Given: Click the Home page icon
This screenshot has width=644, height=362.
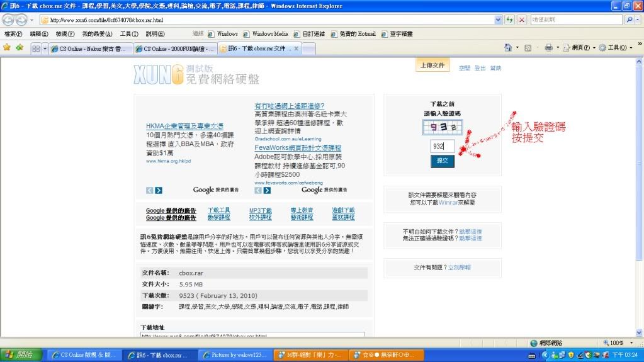Looking at the screenshot, I should click(507, 48).
